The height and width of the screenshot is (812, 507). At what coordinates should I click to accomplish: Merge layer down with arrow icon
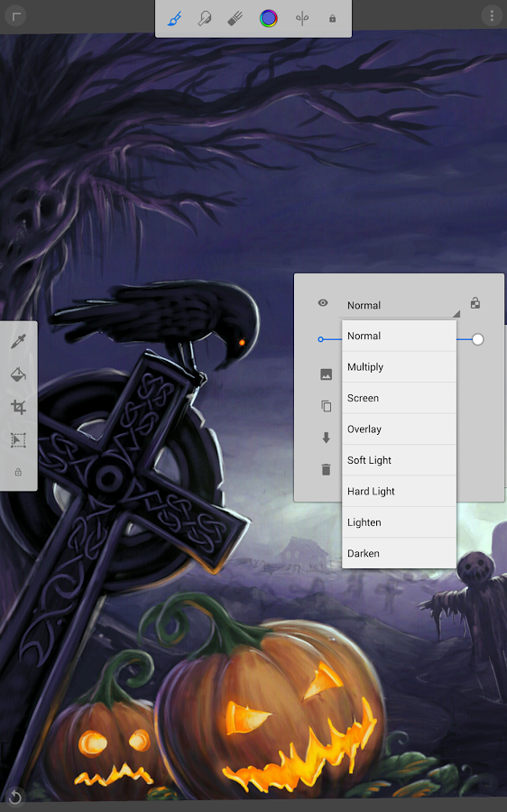[x=326, y=438]
